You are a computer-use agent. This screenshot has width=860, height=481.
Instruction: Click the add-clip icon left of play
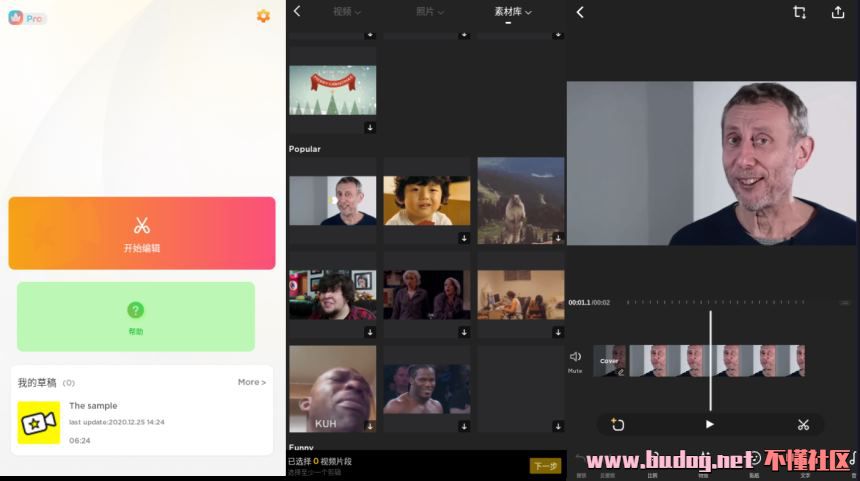pyautogui.click(x=617, y=424)
